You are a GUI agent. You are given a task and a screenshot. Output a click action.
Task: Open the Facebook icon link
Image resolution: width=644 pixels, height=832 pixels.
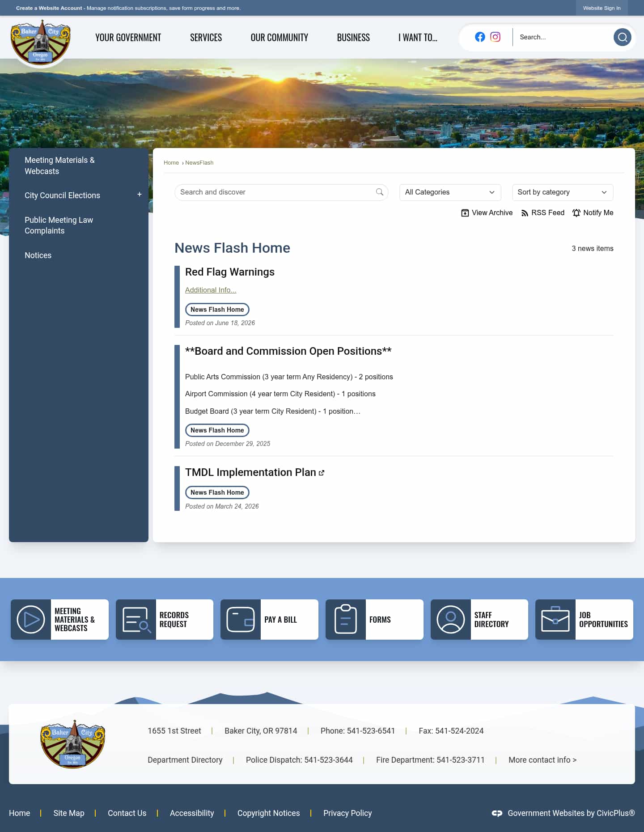coord(480,37)
